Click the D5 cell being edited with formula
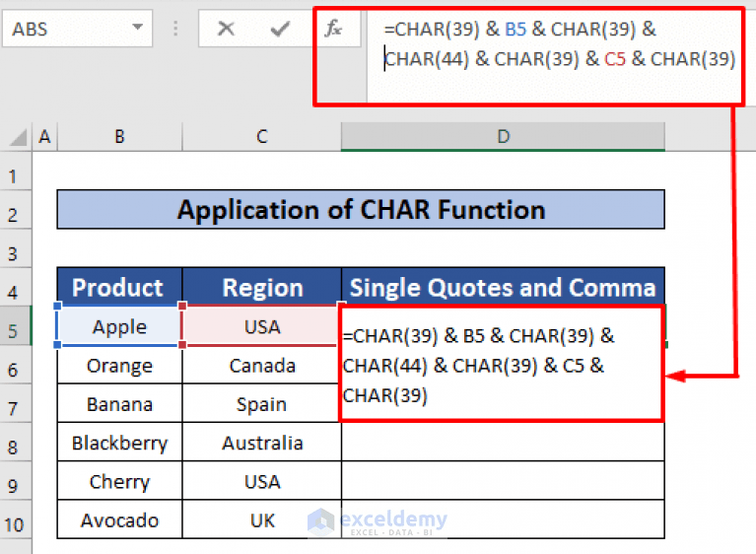The width and height of the screenshot is (756, 554). click(502, 364)
